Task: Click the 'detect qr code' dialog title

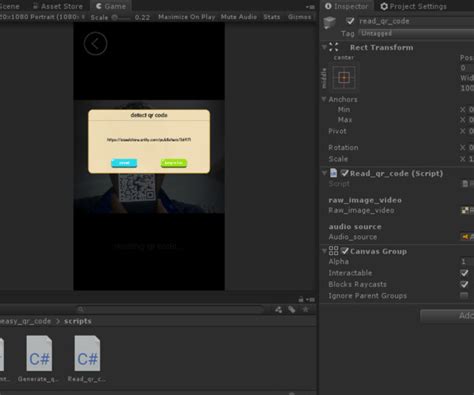Action: point(149,115)
